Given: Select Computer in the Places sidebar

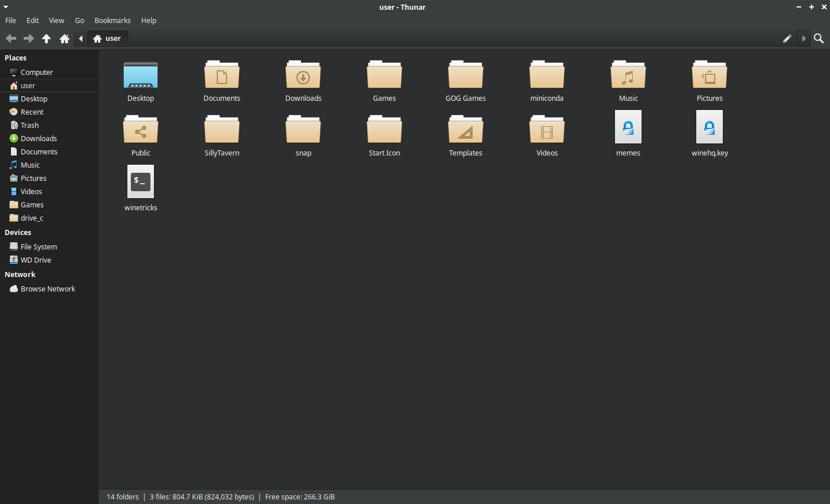Looking at the screenshot, I should pos(49,73).
